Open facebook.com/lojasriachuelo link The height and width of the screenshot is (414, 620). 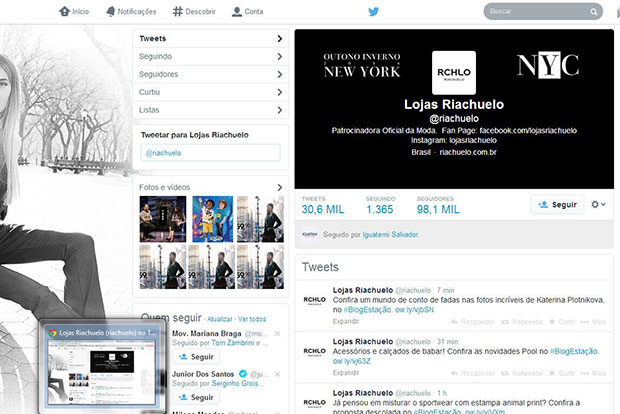(x=528, y=130)
